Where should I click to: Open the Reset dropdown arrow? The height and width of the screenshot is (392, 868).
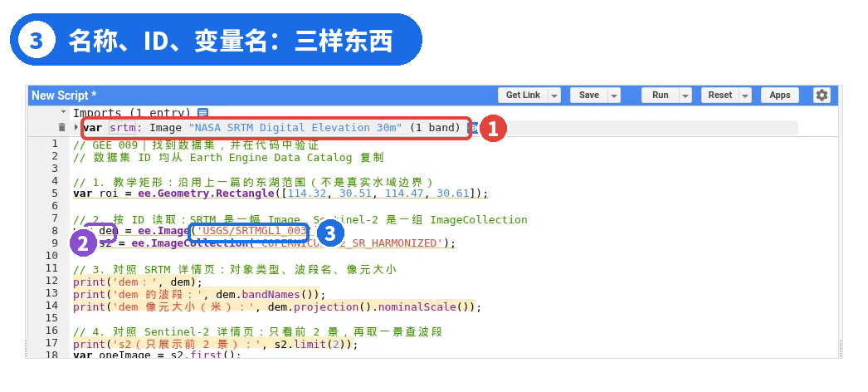pos(746,96)
